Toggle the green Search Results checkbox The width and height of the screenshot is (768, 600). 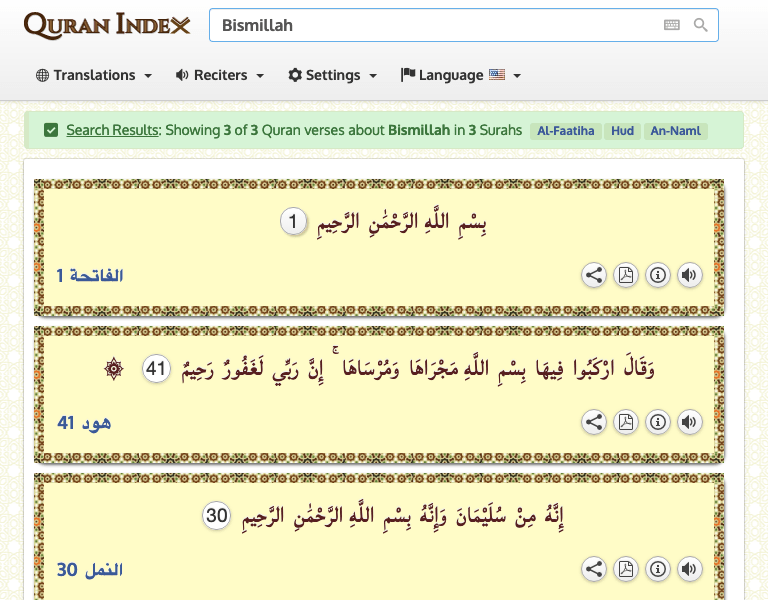pos(51,130)
